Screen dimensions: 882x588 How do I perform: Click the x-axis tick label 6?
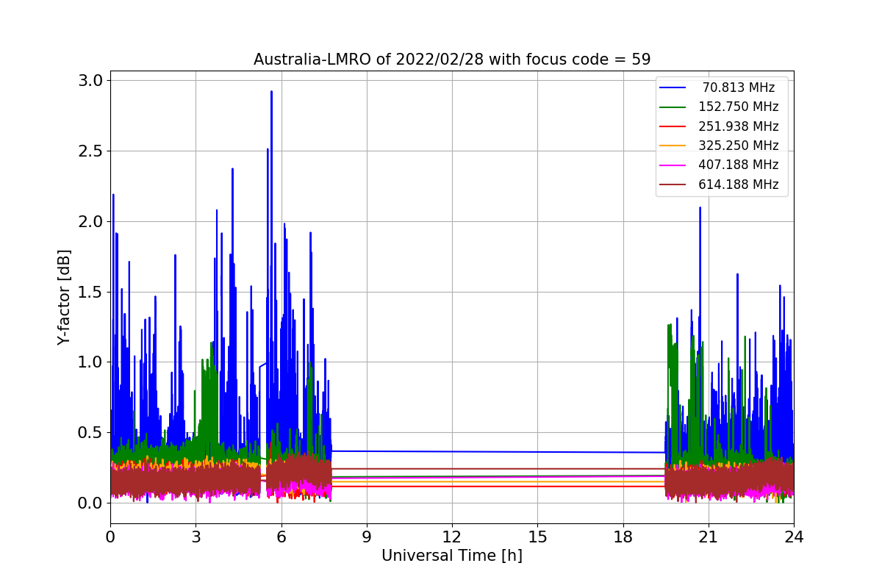[x=281, y=537]
